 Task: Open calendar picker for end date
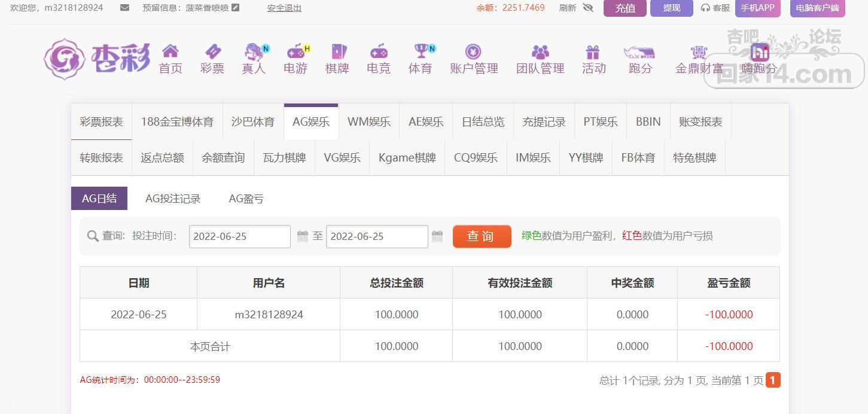[437, 236]
